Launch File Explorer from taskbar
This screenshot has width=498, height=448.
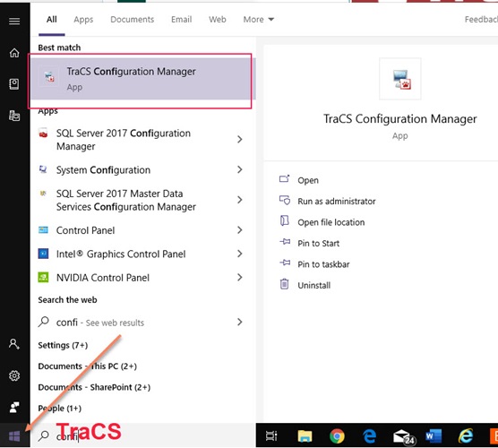[x=305, y=436]
